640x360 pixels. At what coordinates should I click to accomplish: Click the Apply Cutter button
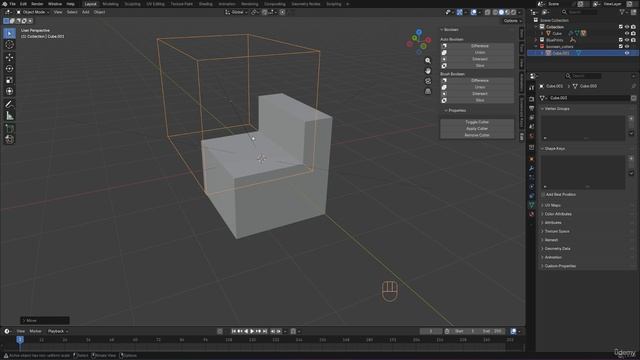477,129
